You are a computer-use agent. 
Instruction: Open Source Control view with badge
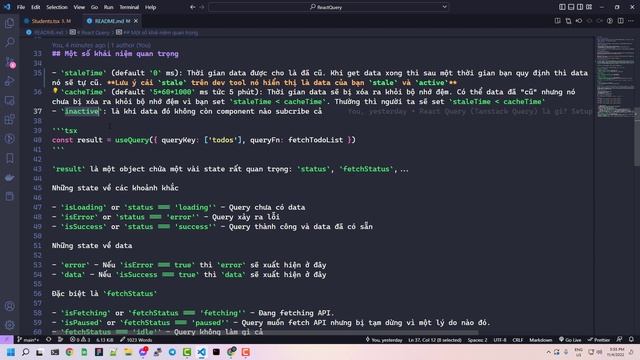coord(10,62)
